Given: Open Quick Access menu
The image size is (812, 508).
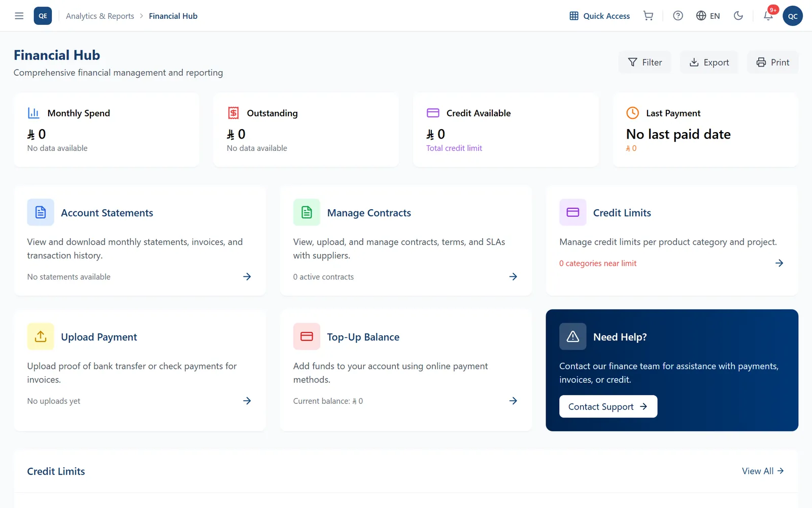Looking at the screenshot, I should (x=599, y=16).
